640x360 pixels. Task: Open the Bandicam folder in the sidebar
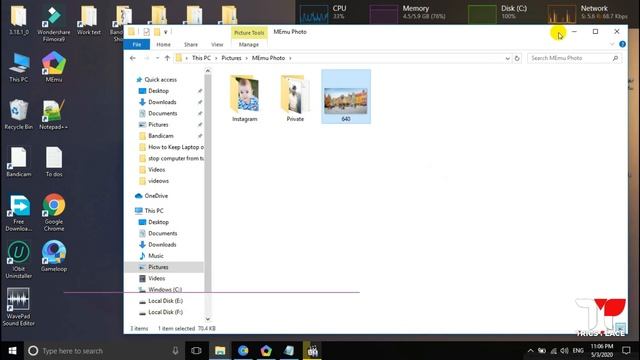(160, 136)
